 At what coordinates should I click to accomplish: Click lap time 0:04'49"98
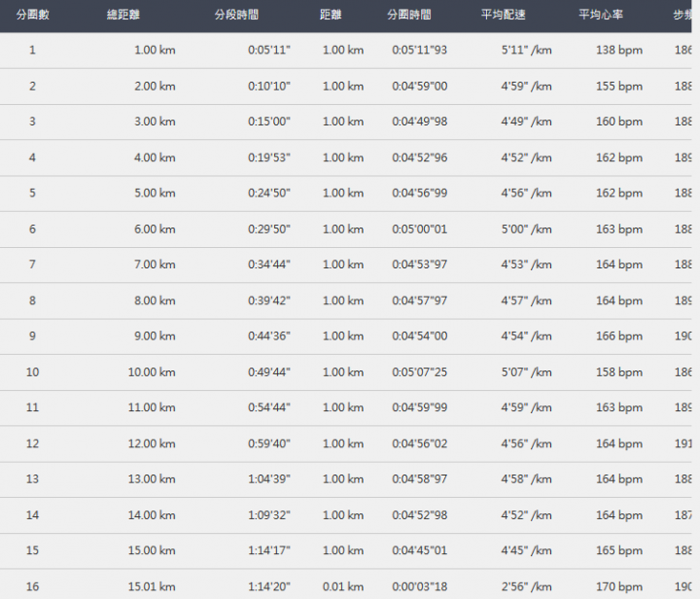click(x=420, y=122)
